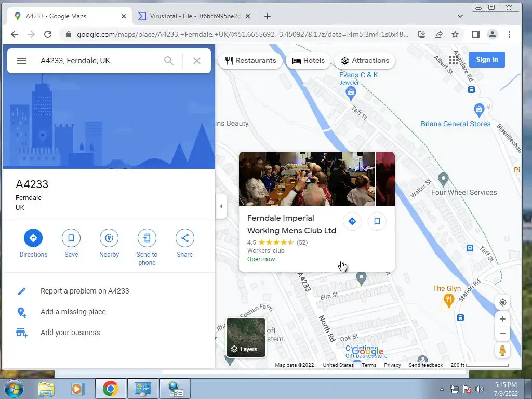Collapse the Maps side panel
The image size is (532, 399).
click(221, 206)
